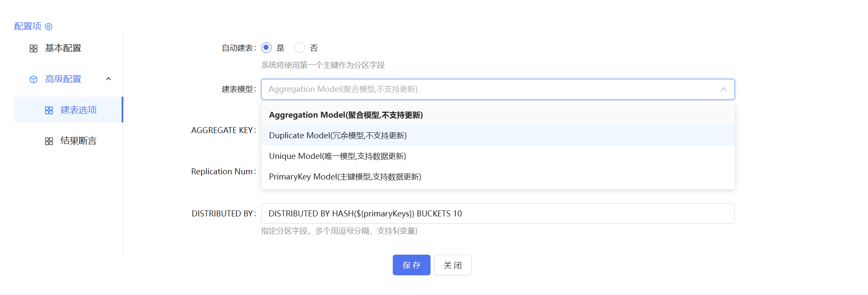868x295 pixels.
Task: Select the 是 radio for 自动建表
Action: pos(266,48)
